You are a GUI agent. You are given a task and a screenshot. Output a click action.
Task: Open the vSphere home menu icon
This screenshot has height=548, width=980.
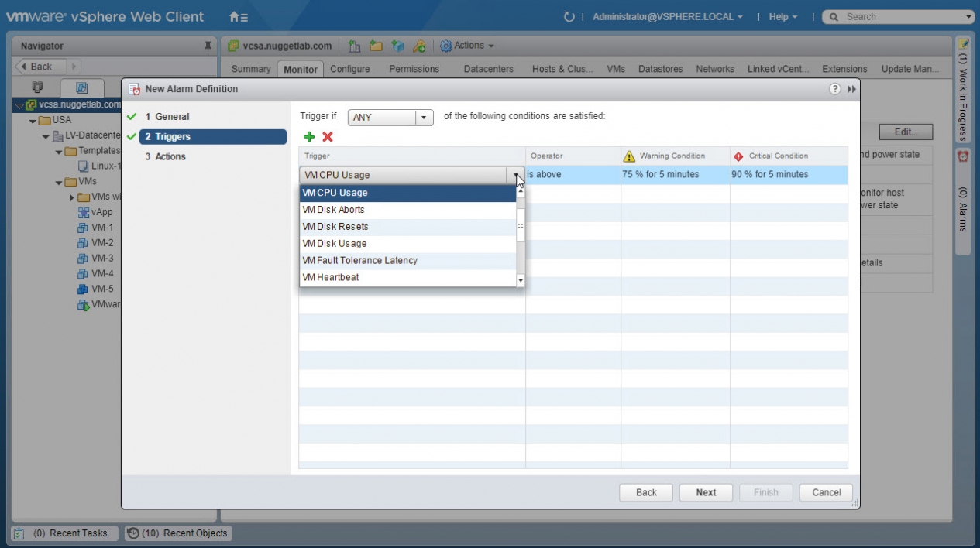(x=239, y=17)
